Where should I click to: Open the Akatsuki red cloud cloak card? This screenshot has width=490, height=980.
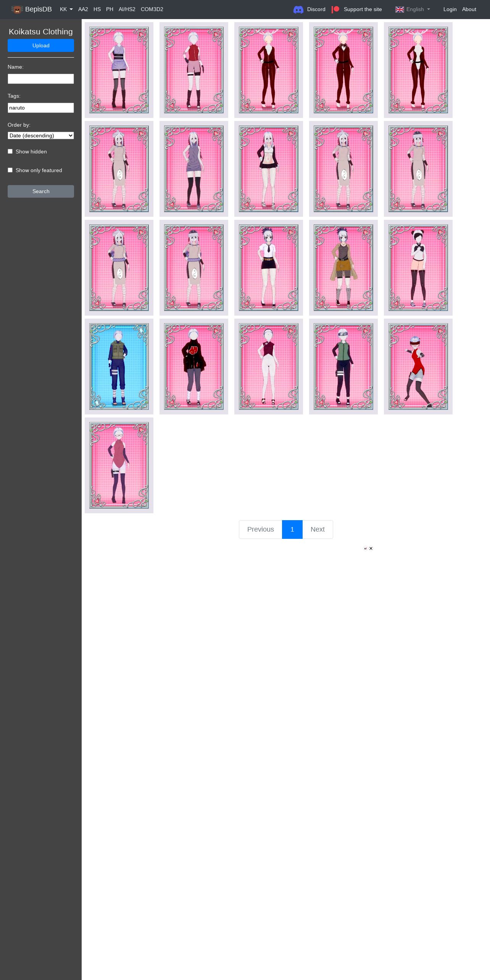[194, 366]
